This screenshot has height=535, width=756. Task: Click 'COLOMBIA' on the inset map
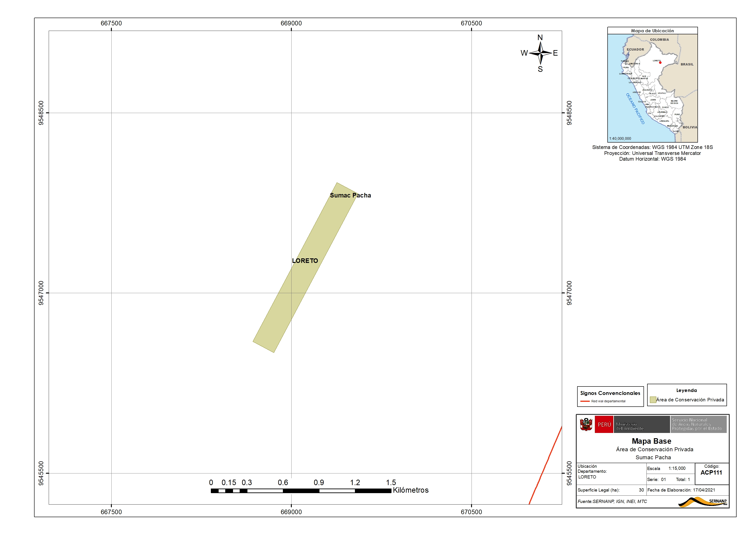(x=659, y=40)
